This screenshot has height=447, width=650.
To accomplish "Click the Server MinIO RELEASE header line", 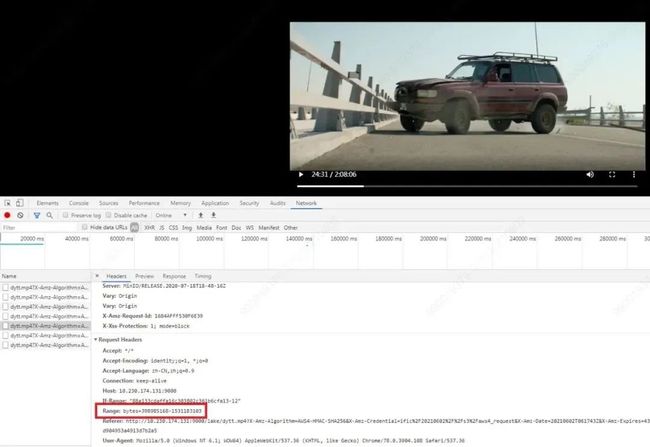I will pos(164,286).
